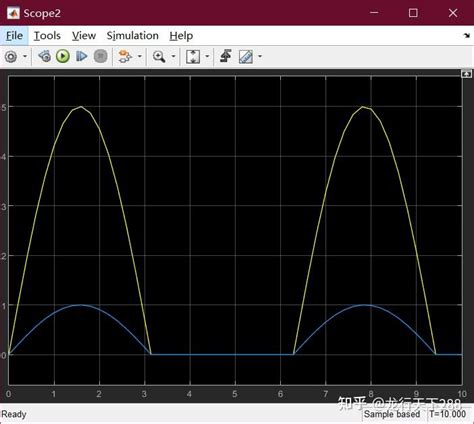The image size is (474, 424).
Task: Open the Triggers toolbar icon
Action: click(226, 56)
